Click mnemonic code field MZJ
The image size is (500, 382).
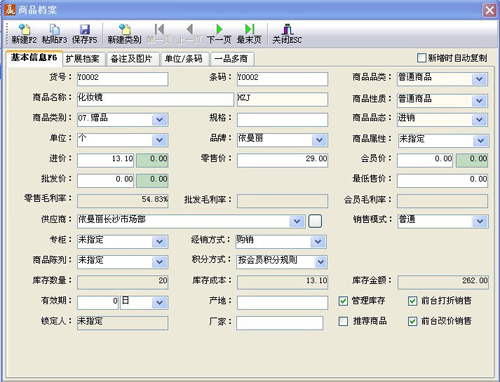tap(282, 99)
